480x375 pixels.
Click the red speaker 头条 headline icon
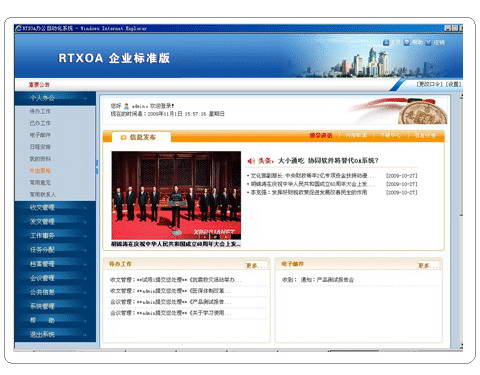[x=250, y=161]
